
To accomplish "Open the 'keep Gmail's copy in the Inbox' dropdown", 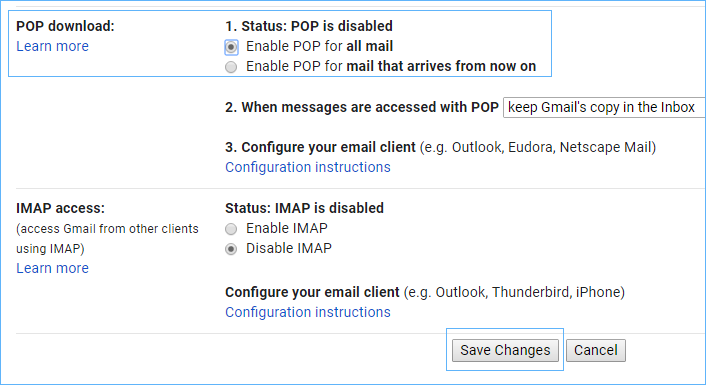I will pyautogui.click(x=604, y=107).
